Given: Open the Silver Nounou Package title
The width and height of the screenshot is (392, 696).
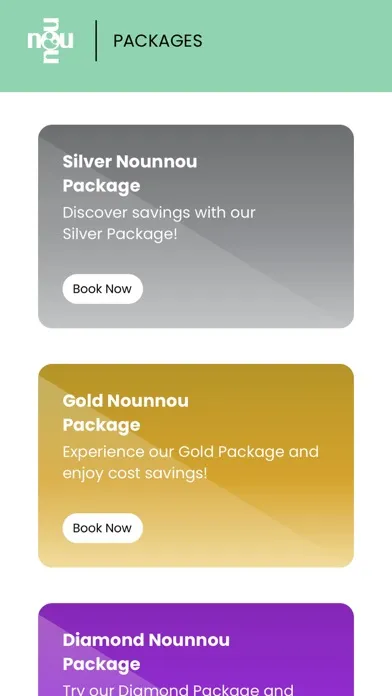Looking at the screenshot, I should click(130, 174).
